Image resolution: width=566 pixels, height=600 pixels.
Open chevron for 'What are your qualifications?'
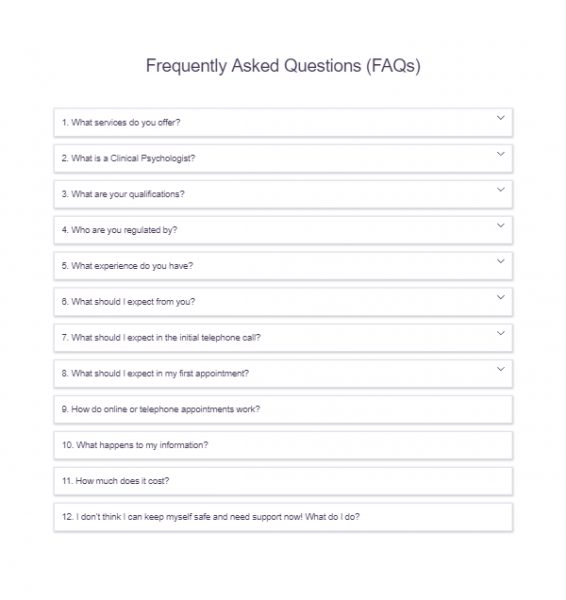[501, 189]
